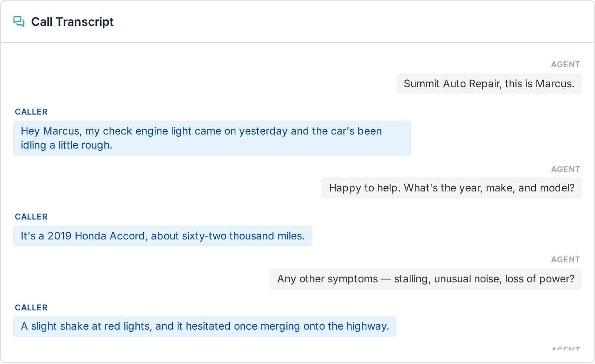Image resolution: width=595 pixels, height=364 pixels.
Task: Select the 'Summit Auto Repair, this is Marcus' message
Action: [489, 84]
